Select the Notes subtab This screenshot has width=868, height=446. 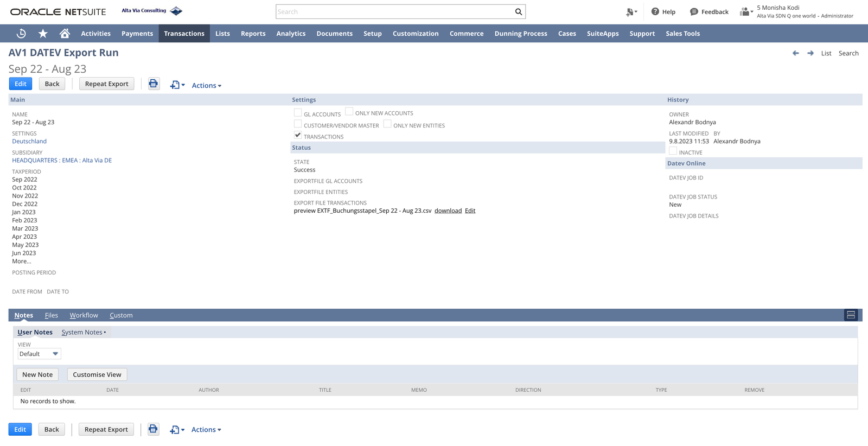(24, 315)
